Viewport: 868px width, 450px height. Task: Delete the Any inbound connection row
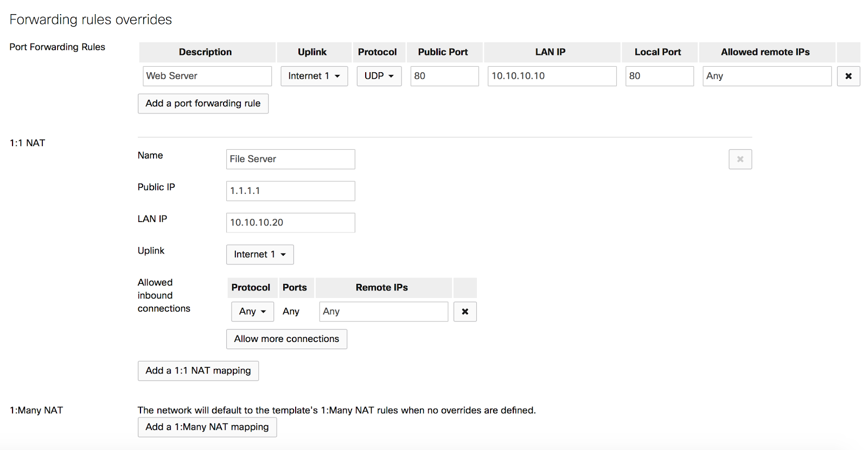click(465, 312)
